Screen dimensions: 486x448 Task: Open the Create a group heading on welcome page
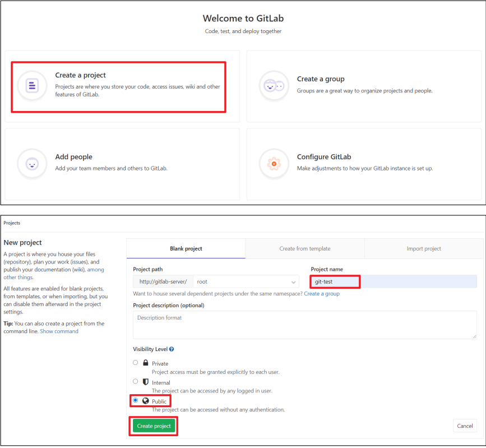coord(321,78)
